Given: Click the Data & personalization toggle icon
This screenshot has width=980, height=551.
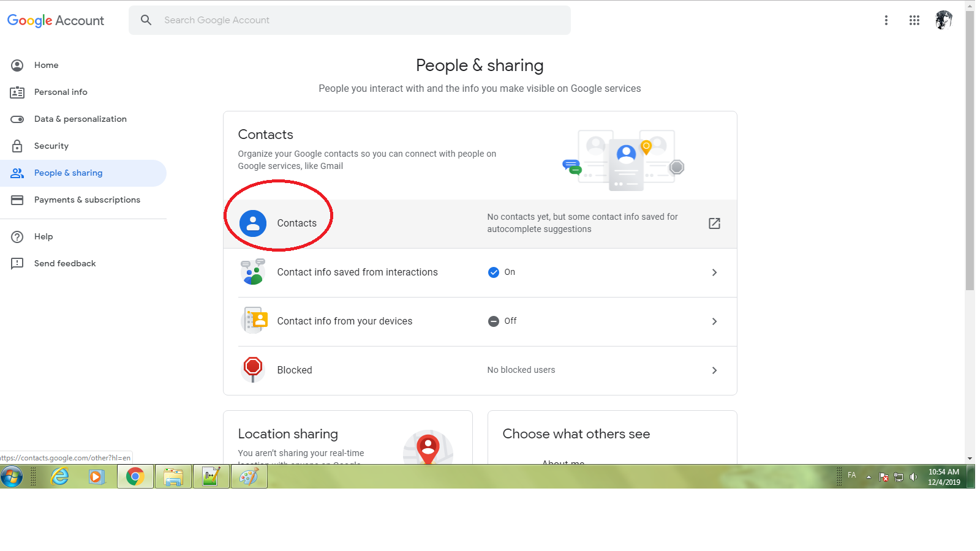Looking at the screenshot, I should point(17,119).
